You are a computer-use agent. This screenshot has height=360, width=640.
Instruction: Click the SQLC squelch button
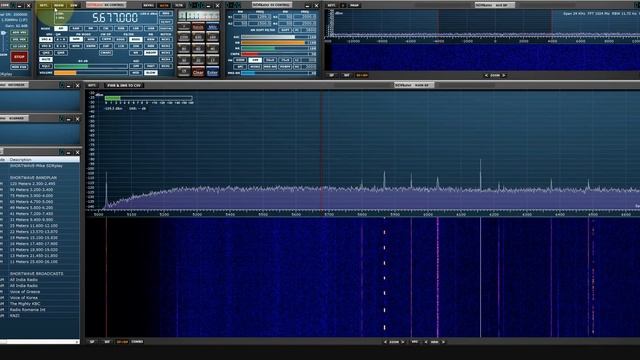(x=46, y=66)
